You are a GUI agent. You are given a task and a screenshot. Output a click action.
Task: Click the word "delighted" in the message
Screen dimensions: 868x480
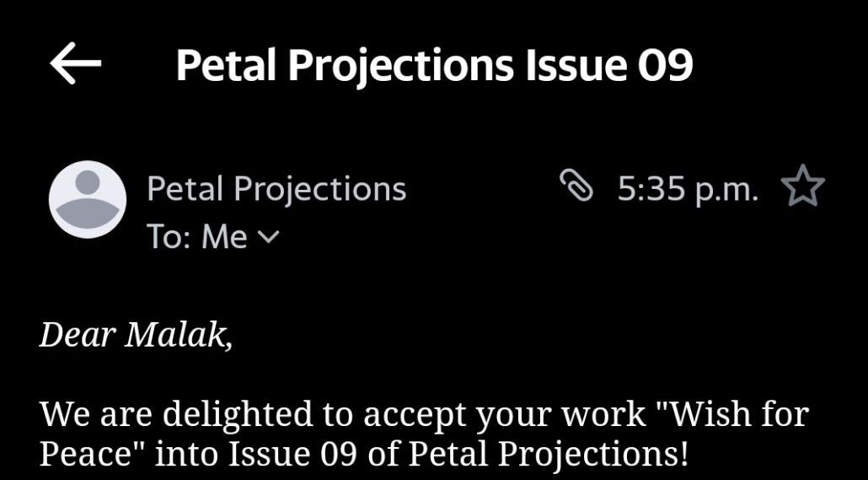pos(237,414)
